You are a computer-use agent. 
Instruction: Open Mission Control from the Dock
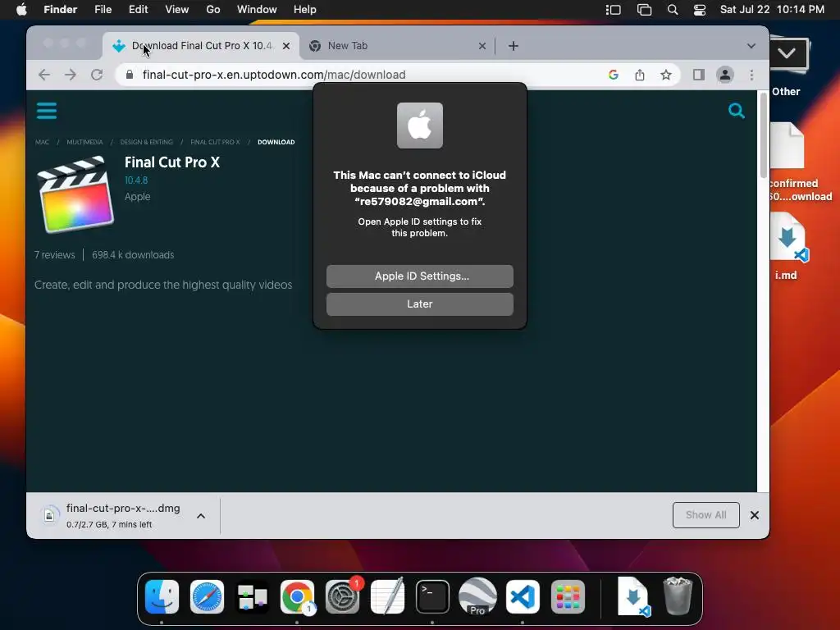pyautogui.click(x=253, y=597)
